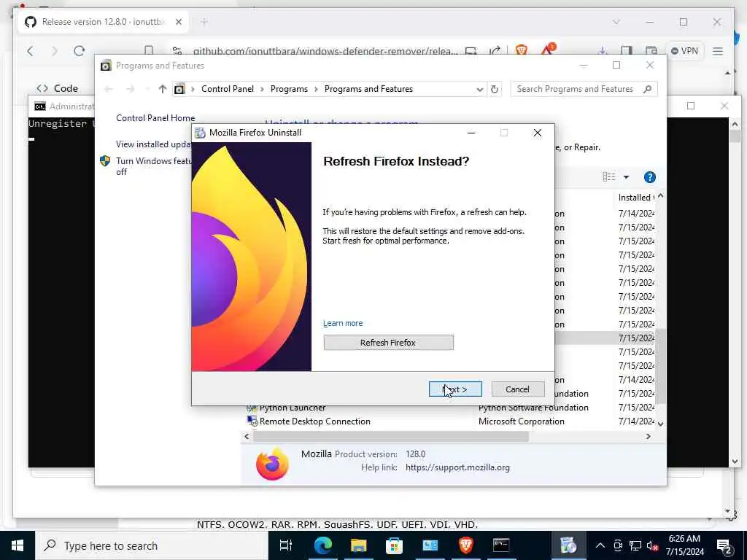Close the Release version 12.8.0 tab
This screenshot has height=560, width=747.
178,22
